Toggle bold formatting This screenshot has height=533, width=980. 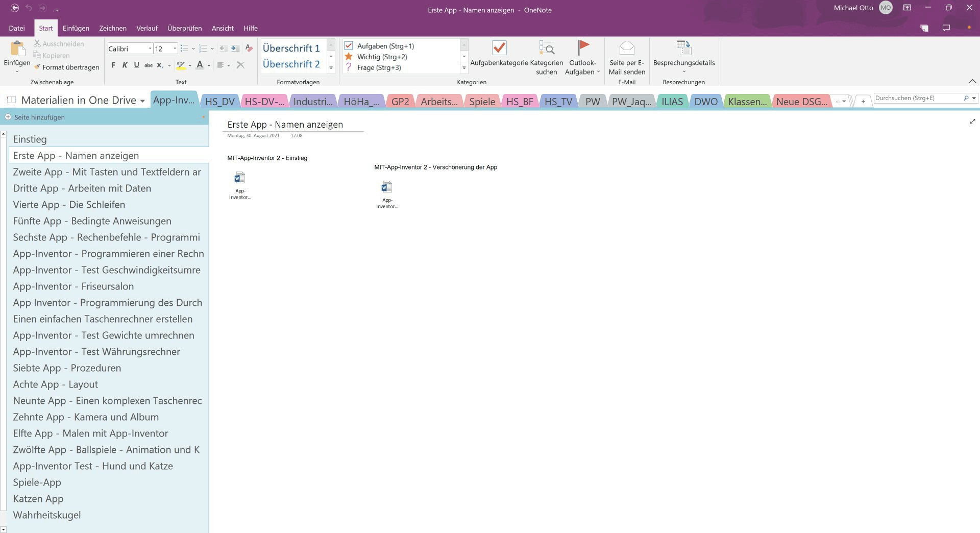pos(113,65)
